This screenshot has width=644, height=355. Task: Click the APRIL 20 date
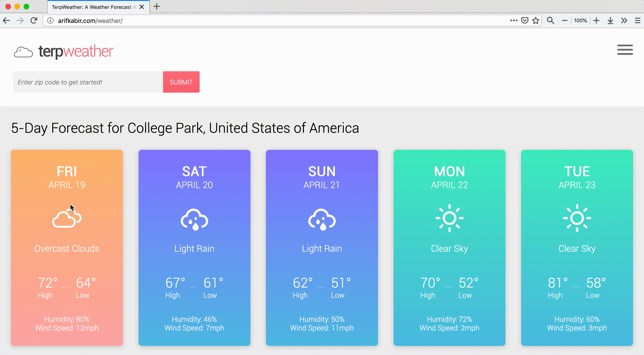(194, 185)
